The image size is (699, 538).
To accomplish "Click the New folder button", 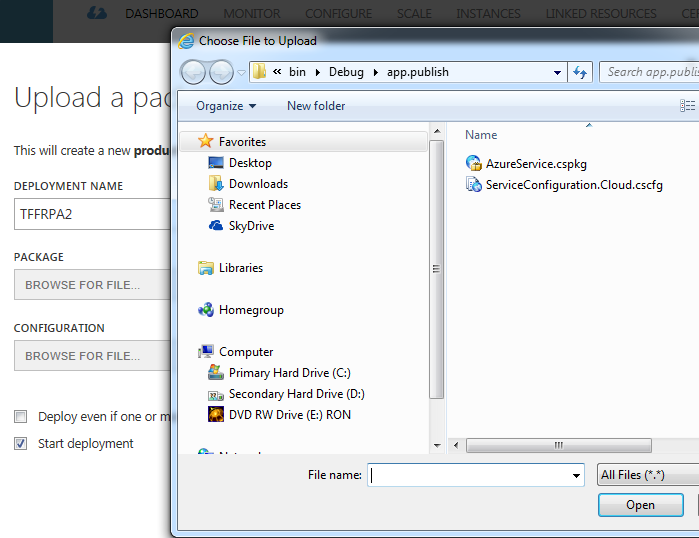I will tap(316, 106).
